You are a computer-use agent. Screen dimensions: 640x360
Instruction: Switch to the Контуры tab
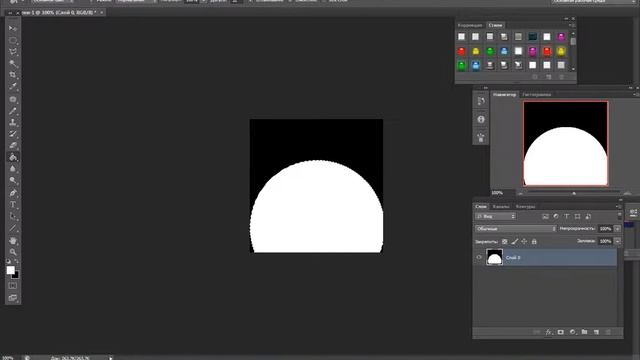525,207
